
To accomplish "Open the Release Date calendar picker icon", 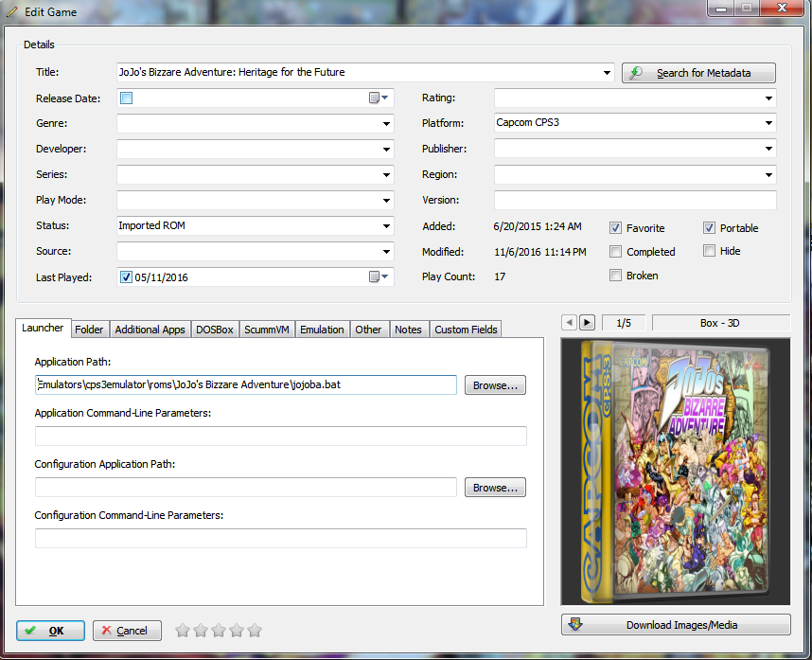I will [379, 98].
